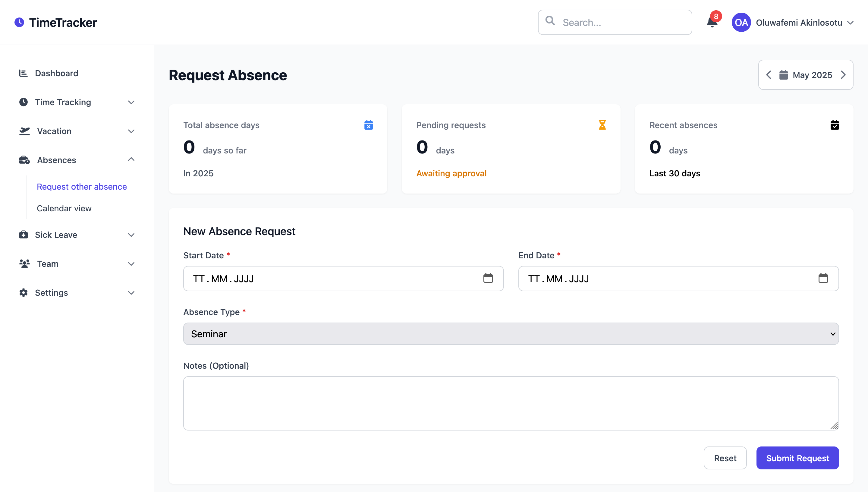Expand the Time Tracking menu chevron
This screenshot has width=868, height=492.
131,102
